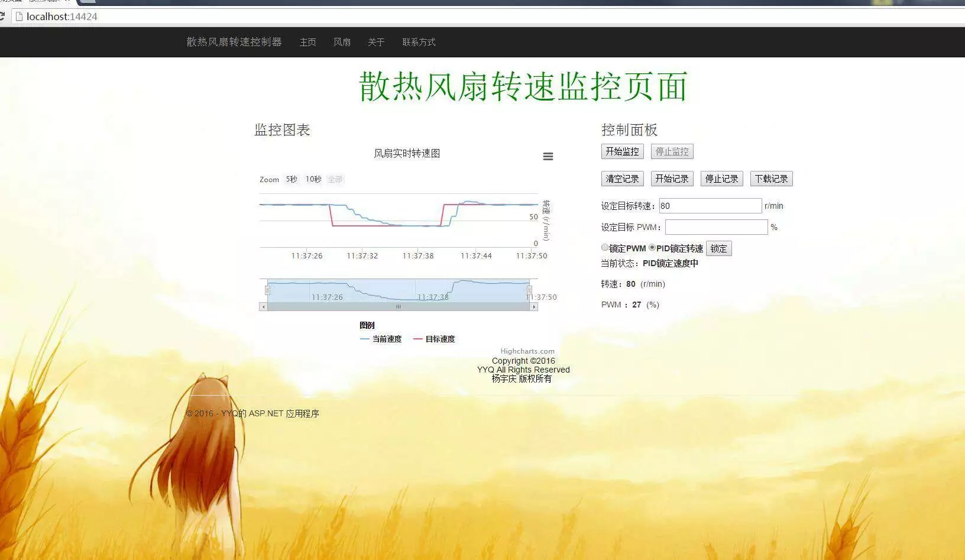Set chart zoom to 10秒

click(x=313, y=179)
